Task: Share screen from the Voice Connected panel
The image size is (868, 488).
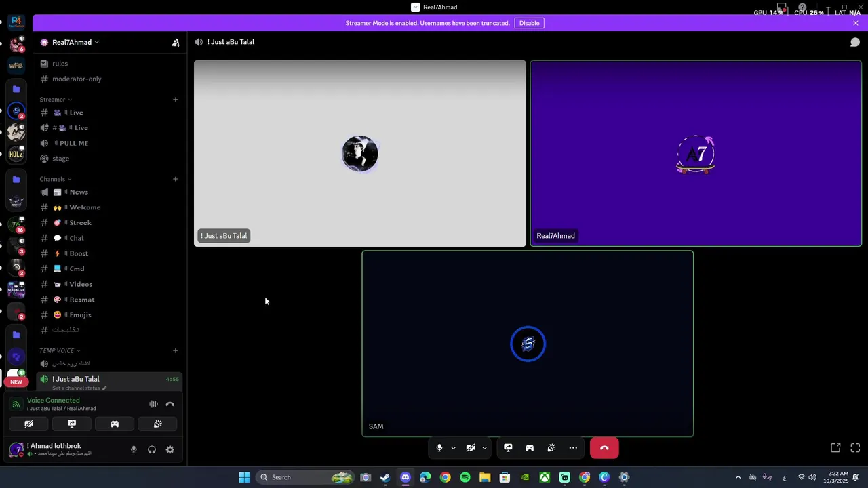Action: click(x=72, y=424)
